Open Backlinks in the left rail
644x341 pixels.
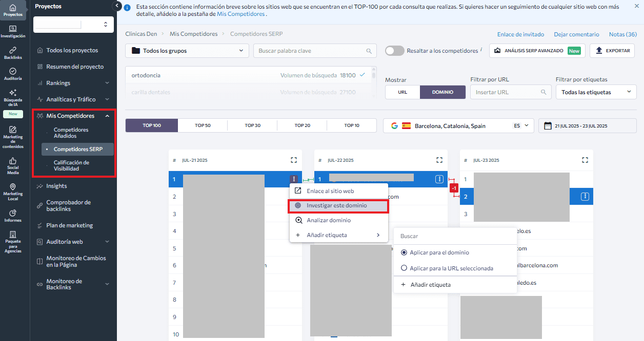click(x=13, y=53)
